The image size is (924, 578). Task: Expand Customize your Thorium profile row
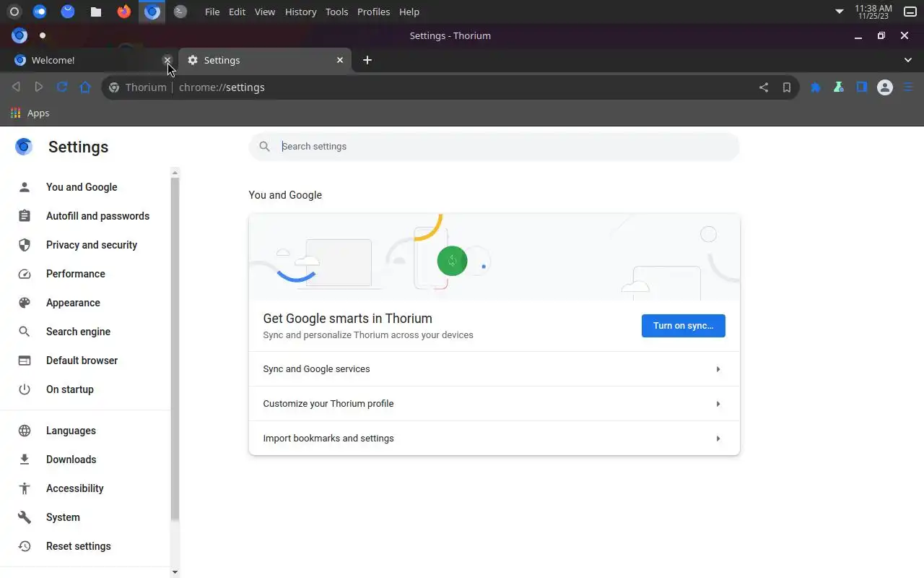pos(494,404)
